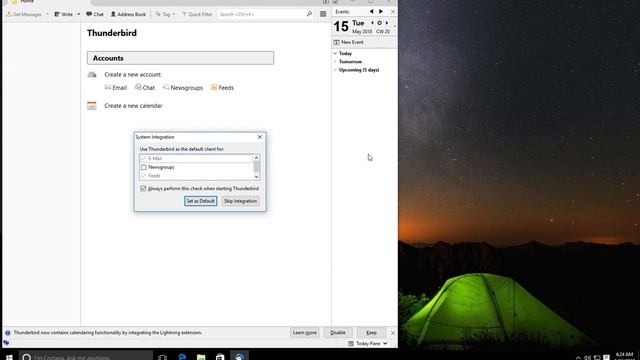Click the list scrollbar up arrow
The height and width of the screenshot is (360, 640).
click(256, 158)
